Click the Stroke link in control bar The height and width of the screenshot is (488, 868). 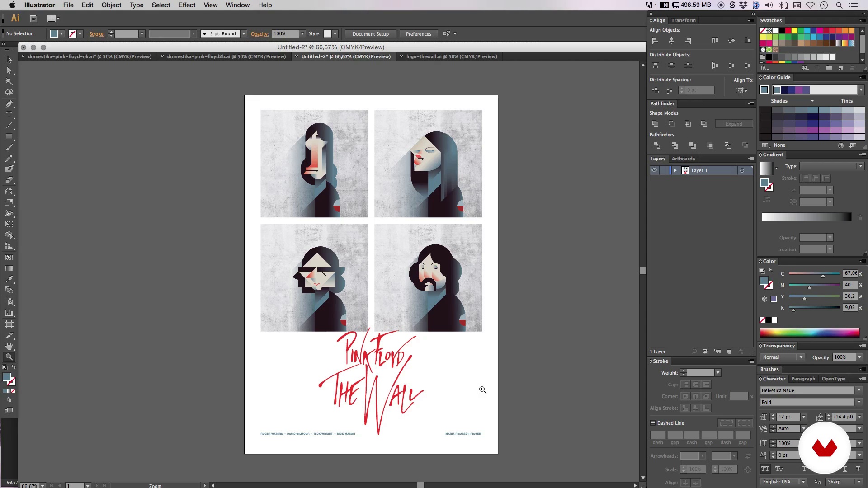point(97,34)
